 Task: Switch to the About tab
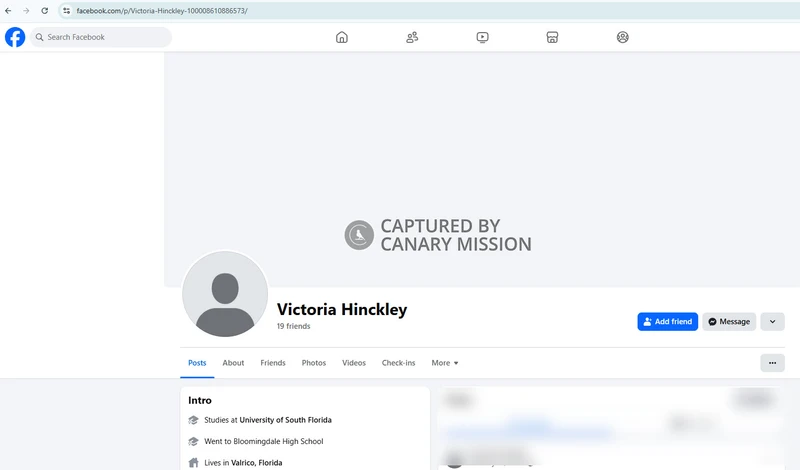coord(233,363)
